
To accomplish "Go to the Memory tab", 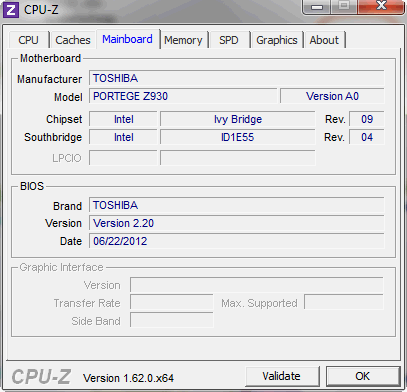I will tap(183, 40).
